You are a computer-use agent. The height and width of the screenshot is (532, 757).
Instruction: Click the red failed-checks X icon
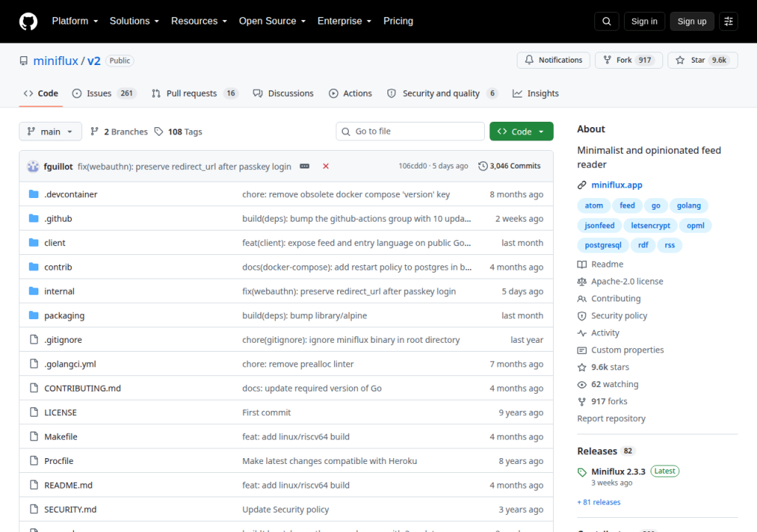pos(326,166)
